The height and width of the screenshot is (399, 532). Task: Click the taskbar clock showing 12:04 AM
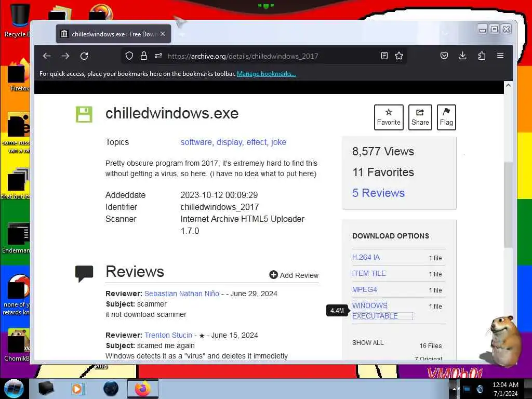[505, 389]
